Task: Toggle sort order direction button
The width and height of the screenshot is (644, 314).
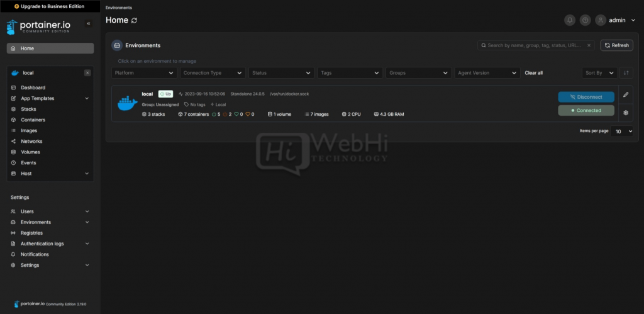Action: 626,73
